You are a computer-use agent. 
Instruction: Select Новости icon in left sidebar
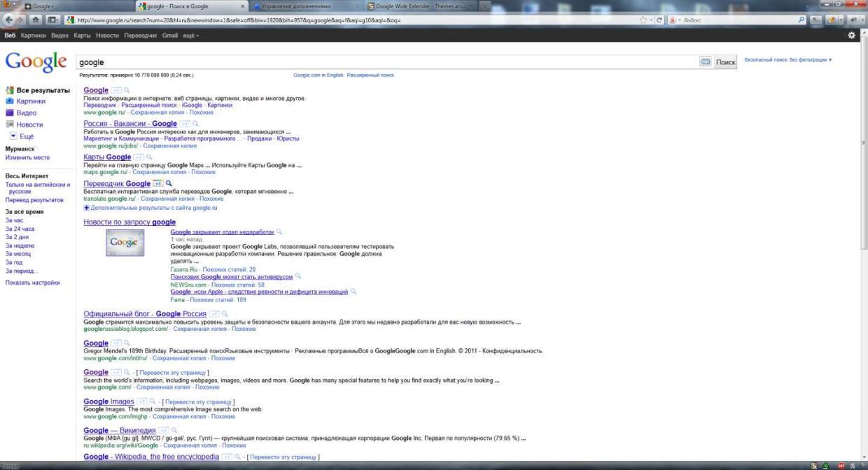[x=10, y=124]
